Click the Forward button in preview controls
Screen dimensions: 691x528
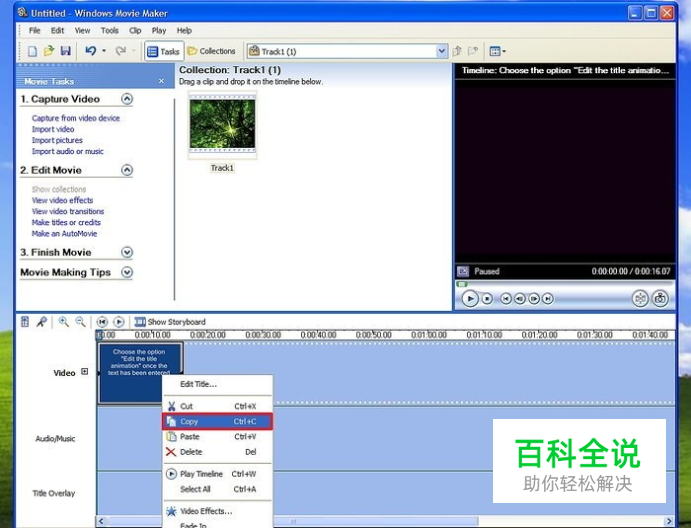click(547, 299)
